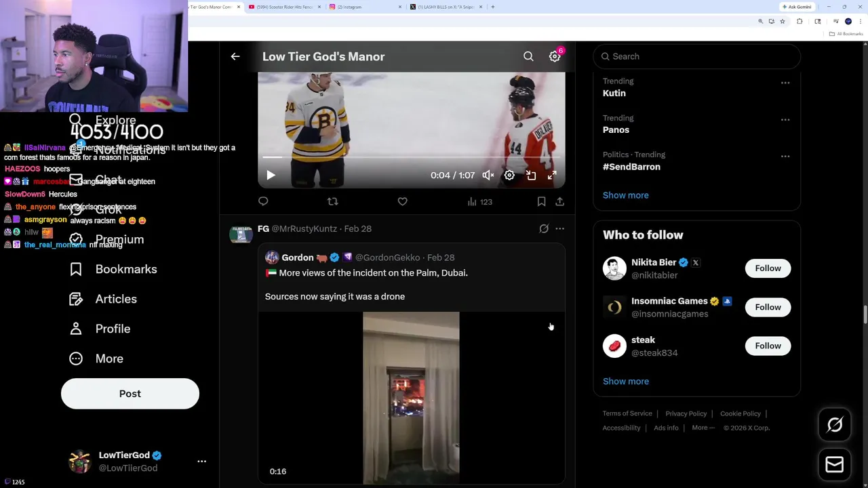Open community settings gear with notification badge

click(x=555, y=56)
